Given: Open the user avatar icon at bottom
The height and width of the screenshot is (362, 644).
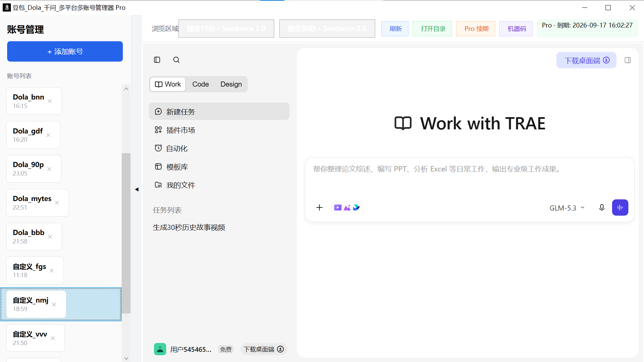Looking at the screenshot, I should point(160,349).
